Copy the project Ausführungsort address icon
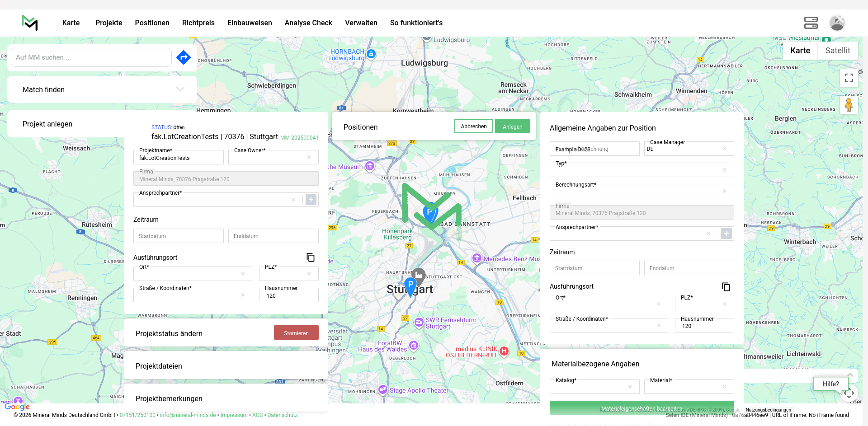 click(311, 257)
